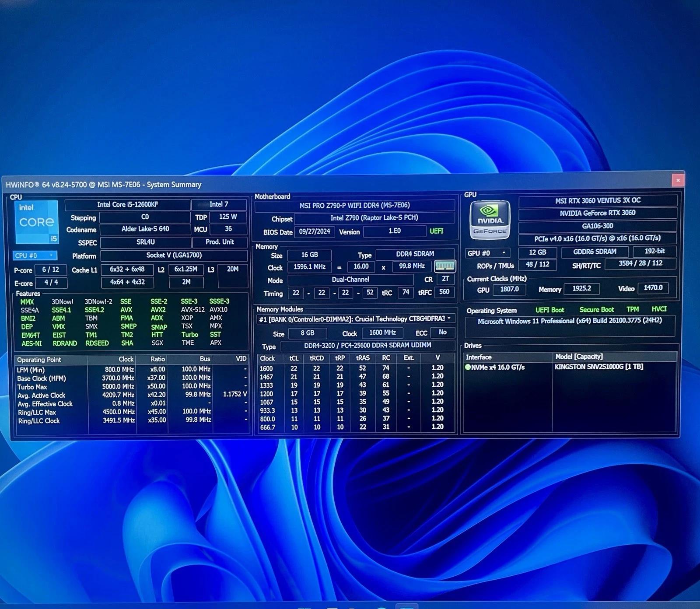
Task: Click the ECC value 'No'
Action: click(x=443, y=332)
